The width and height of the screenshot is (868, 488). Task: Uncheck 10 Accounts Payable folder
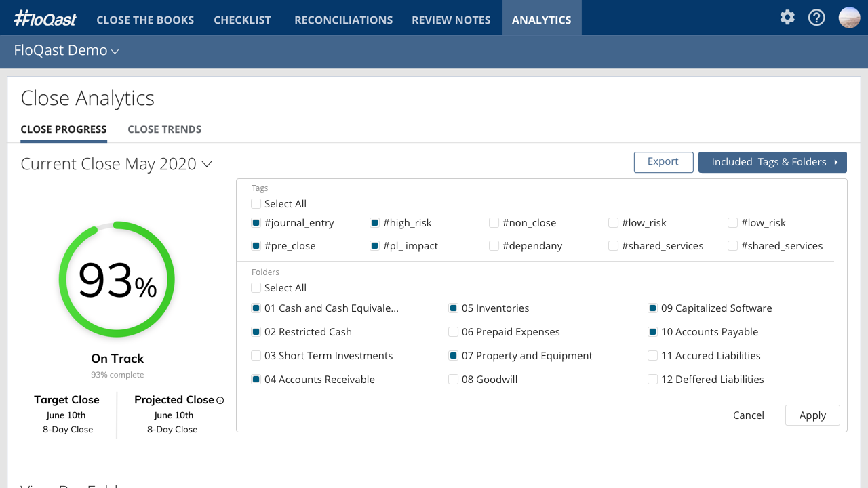[x=652, y=331]
